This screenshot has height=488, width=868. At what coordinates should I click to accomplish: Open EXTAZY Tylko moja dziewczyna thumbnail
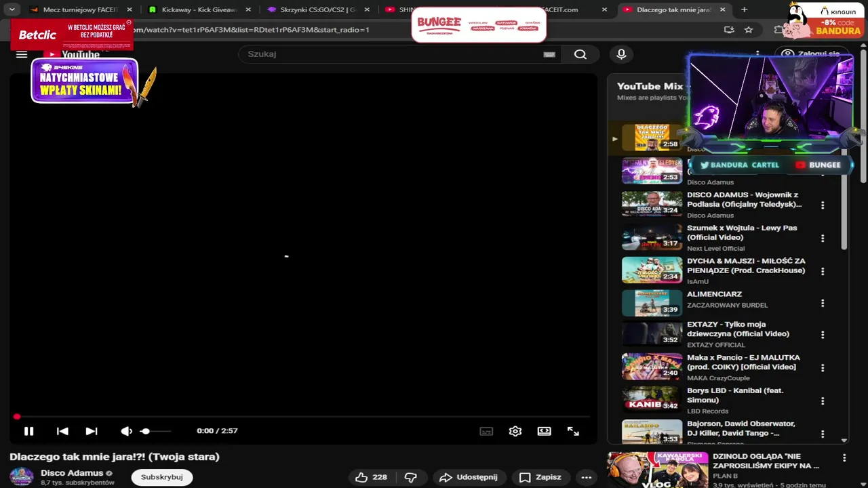tap(652, 333)
